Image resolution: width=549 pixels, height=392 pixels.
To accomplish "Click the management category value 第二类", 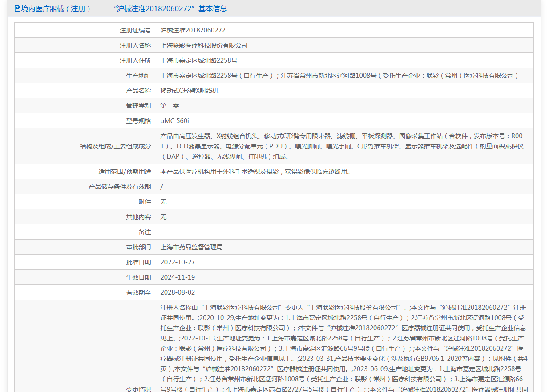I will [x=170, y=106].
